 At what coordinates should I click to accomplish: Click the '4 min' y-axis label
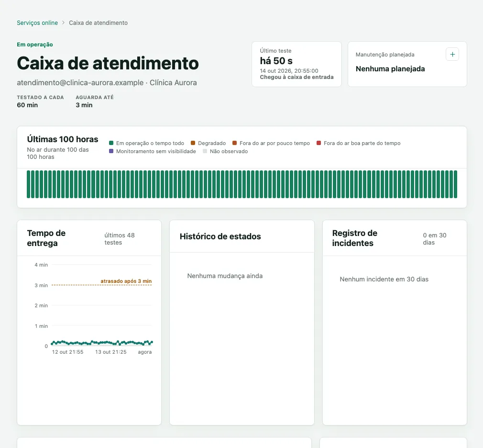41,265
